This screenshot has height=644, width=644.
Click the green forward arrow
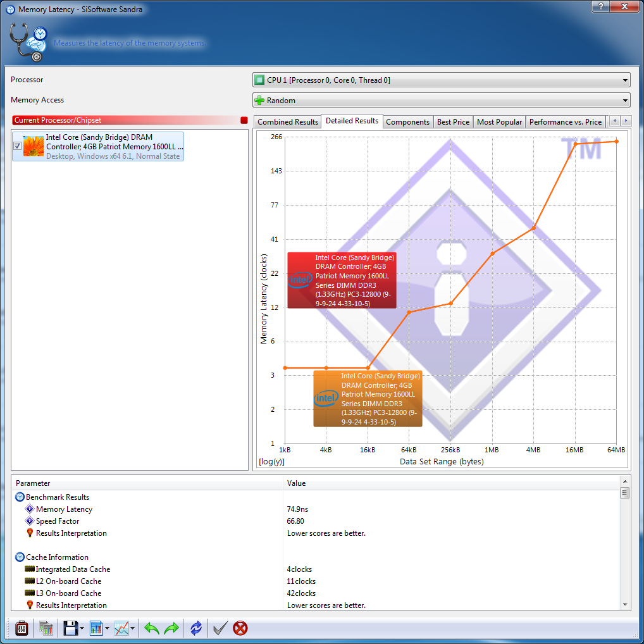[x=171, y=628]
